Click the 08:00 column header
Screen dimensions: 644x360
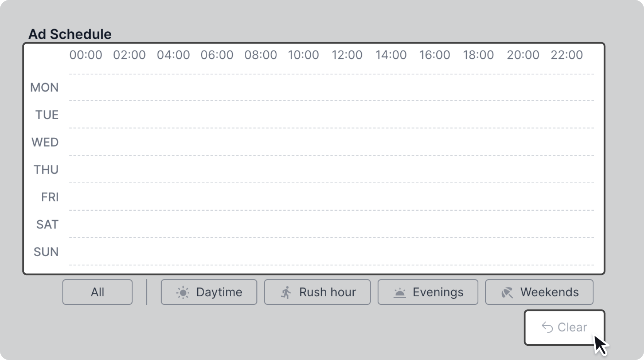[261, 55]
